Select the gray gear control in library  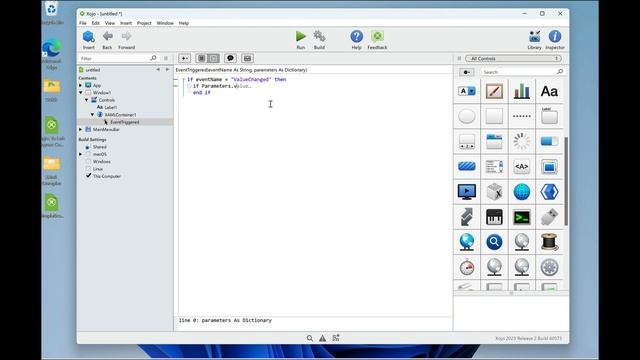(x=549, y=267)
